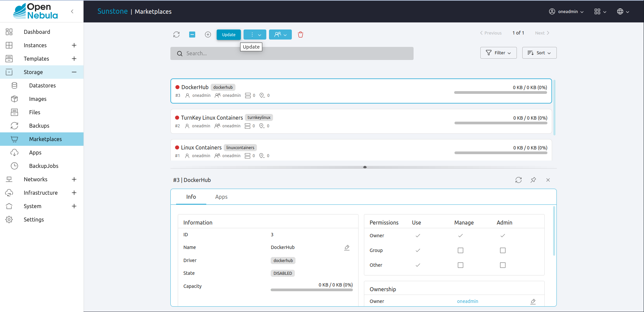Click the dockerhub driver tag

coord(283,260)
